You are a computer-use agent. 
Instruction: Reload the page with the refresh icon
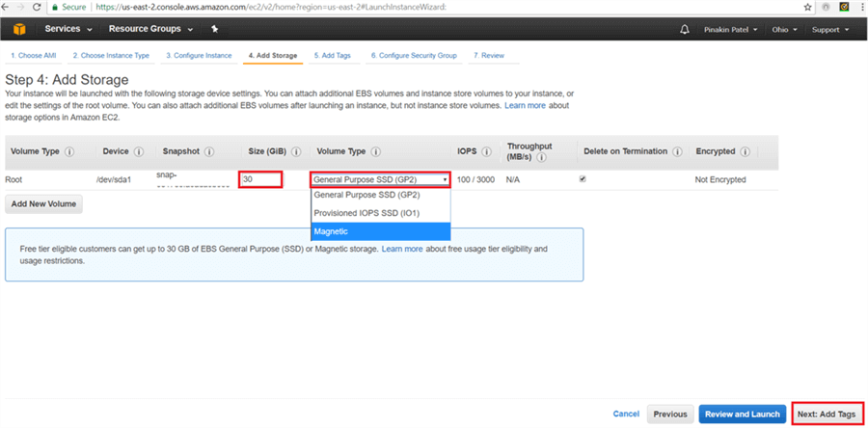pos(37,7)
